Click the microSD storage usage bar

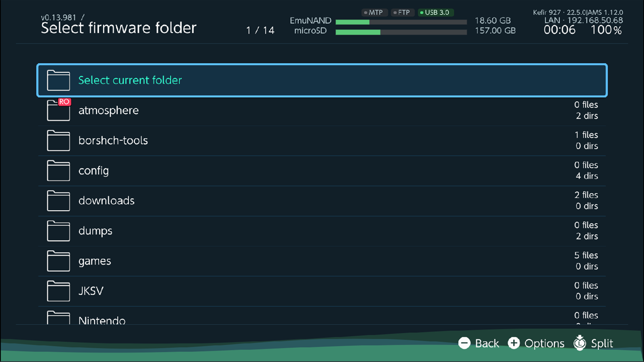(401, 32)
